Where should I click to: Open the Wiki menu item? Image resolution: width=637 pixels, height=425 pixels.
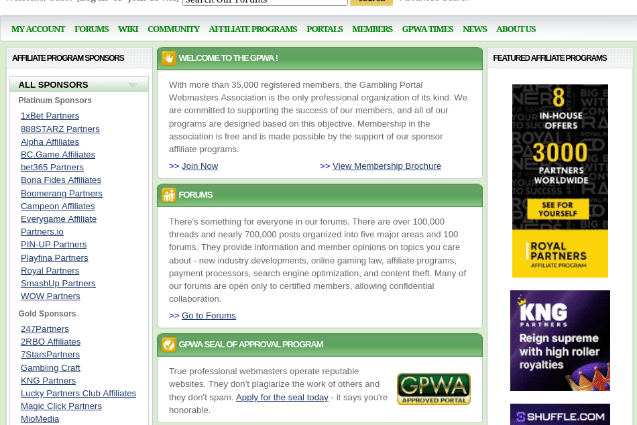tap(128, 29)
